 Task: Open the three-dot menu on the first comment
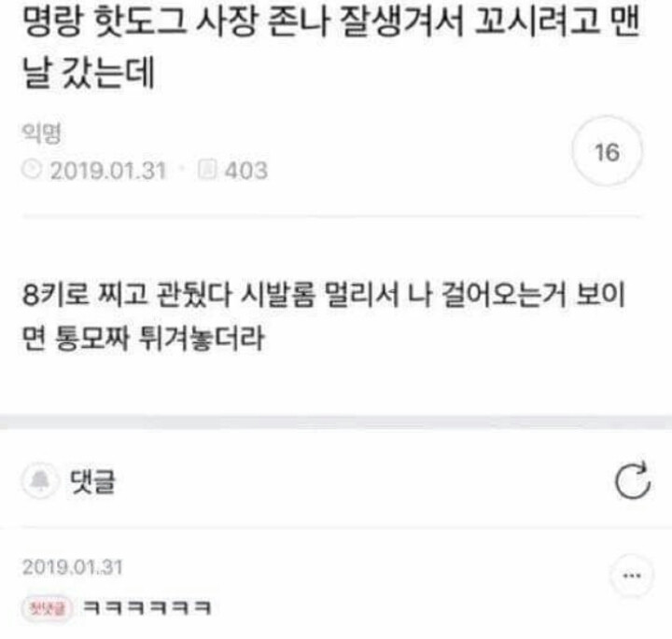tap(632, 576)
